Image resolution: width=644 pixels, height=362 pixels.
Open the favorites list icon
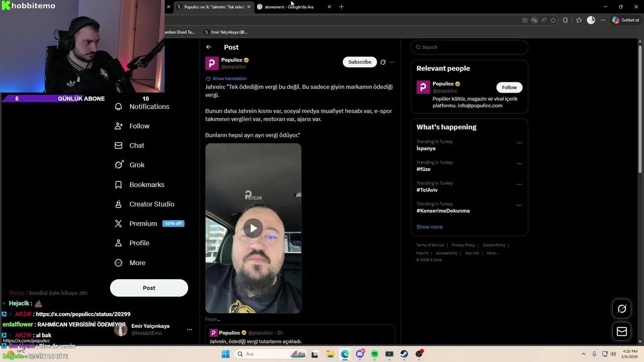click(x=579, y=20)
